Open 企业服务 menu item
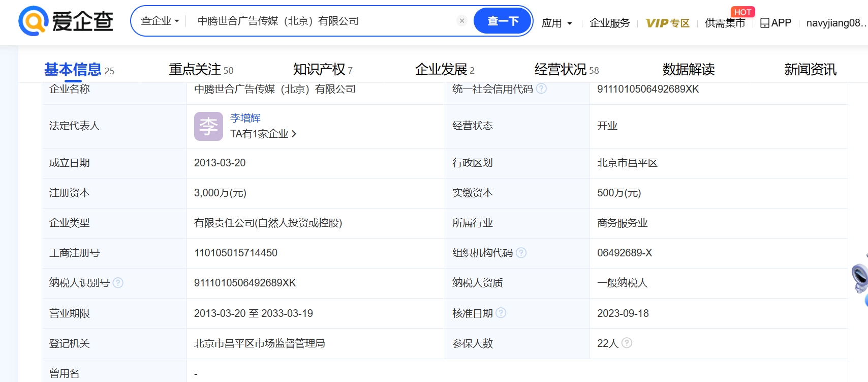Viewport: 868px width, 382px height. [x=609, y=23]
